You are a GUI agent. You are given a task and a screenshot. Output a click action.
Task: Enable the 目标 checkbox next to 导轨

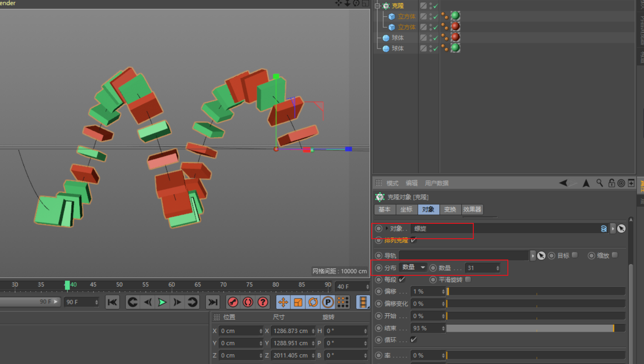(575, 255)
